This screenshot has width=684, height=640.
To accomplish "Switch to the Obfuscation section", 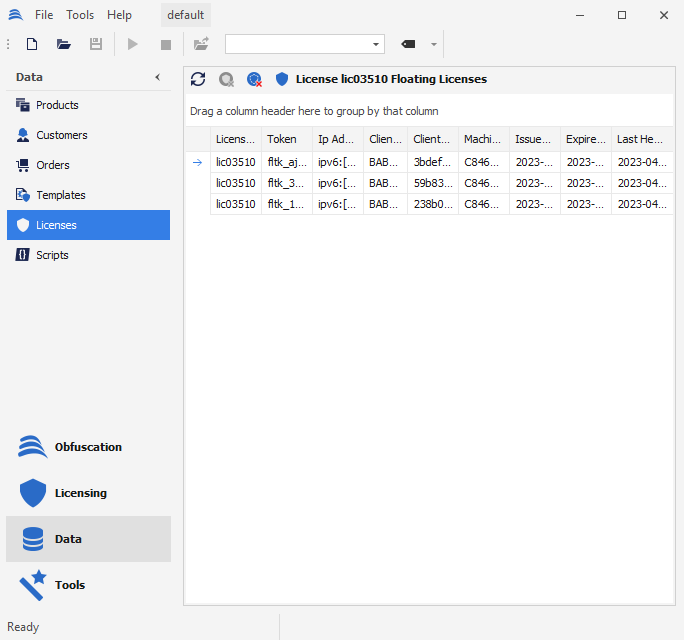I will point(88,447).
